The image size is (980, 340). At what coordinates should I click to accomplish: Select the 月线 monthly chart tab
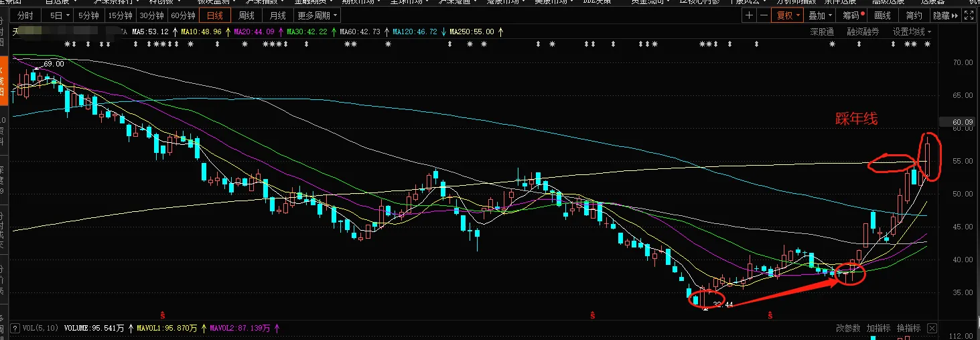pyautogui.click(x=278, y=15)
